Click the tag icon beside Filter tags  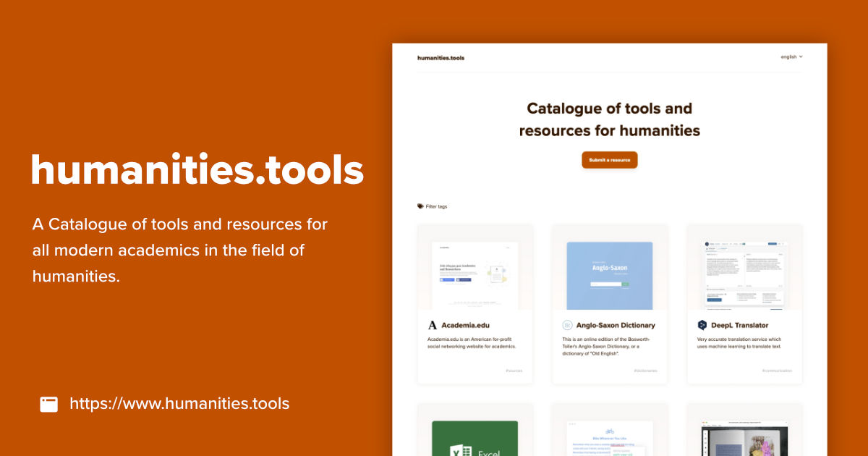tap(420, 206)
